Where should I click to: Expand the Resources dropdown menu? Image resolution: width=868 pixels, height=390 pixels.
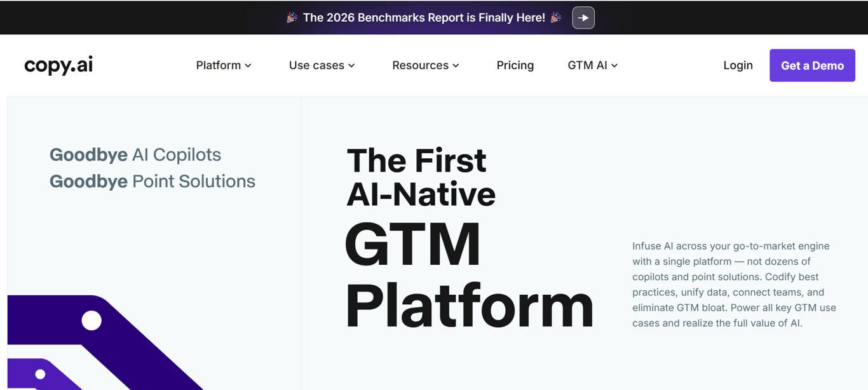coord(426,65)
